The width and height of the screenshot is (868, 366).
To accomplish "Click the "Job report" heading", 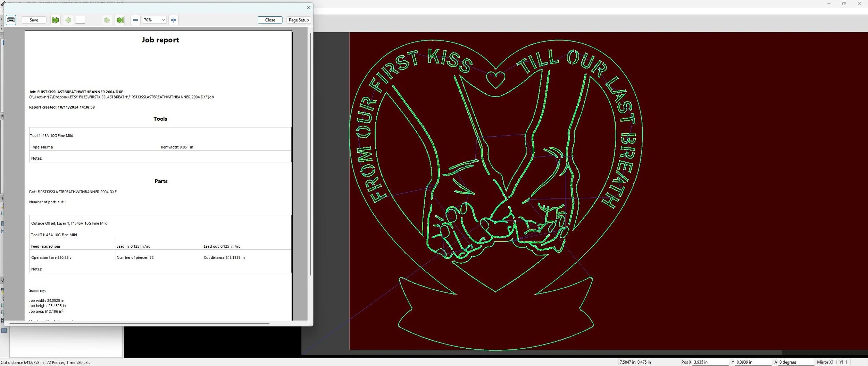I will [160, 40].
